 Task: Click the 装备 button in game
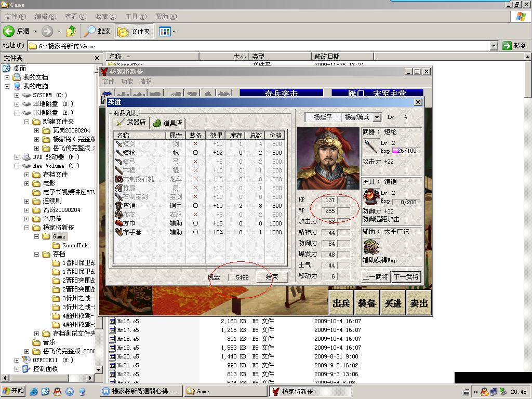click(367, 303)
